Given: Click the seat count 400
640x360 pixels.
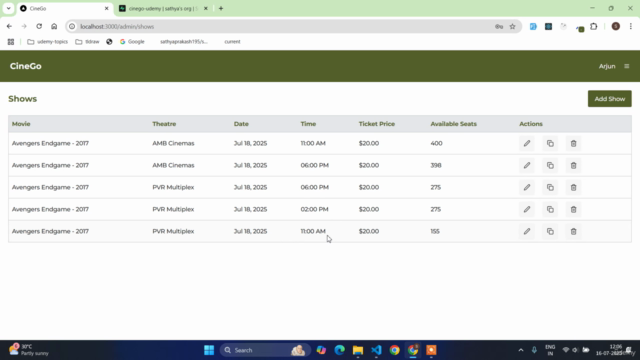Looking at the screenshot, I should click(436, 143).
